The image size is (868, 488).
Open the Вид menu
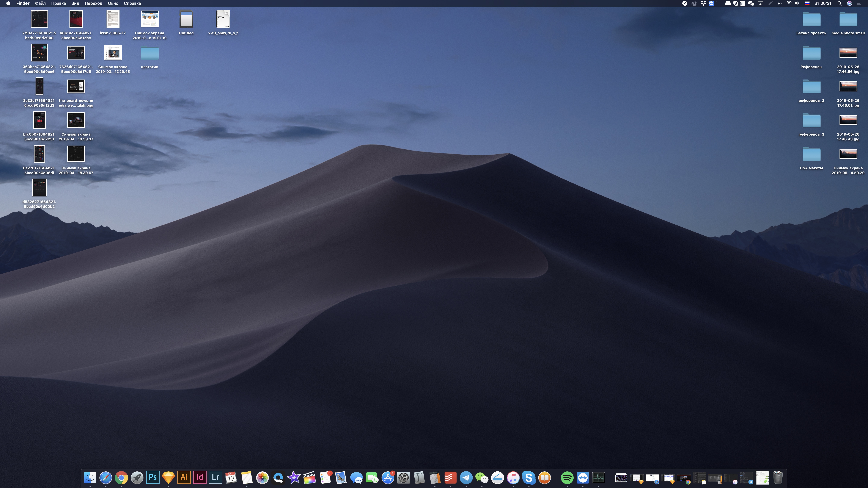[x=75, y=3]
